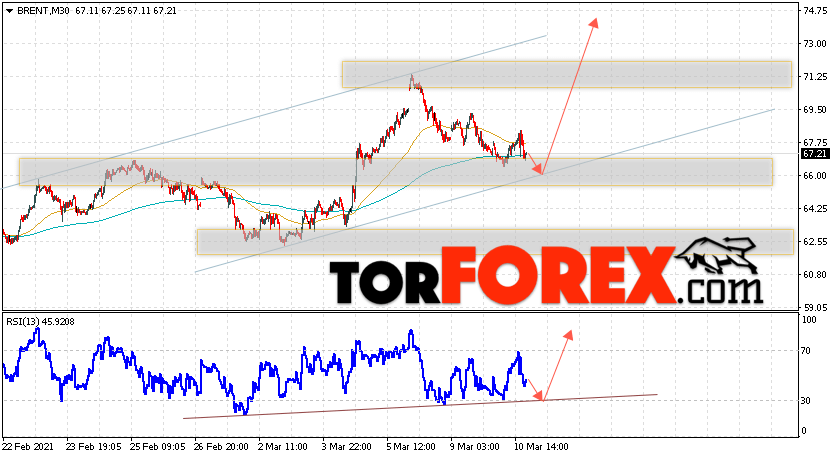The image size is (838, 458).
Task: Click the current price label 67.21
Action: tap(815, 154)
